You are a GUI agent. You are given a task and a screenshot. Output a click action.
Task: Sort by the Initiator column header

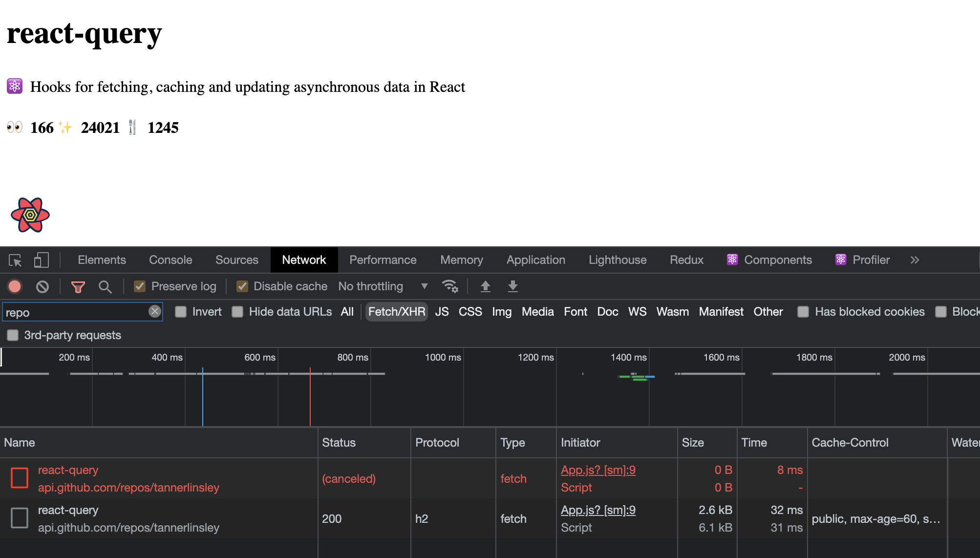617,443
